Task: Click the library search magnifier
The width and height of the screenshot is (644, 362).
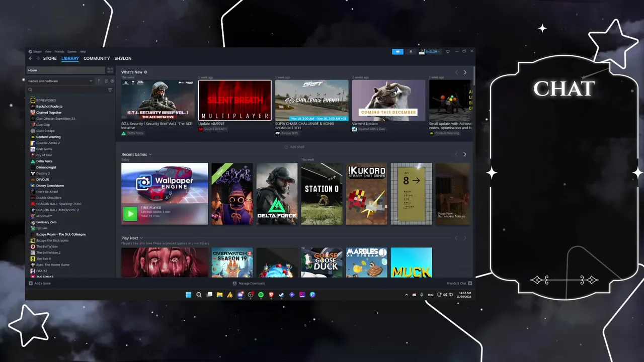Action: 30,90
